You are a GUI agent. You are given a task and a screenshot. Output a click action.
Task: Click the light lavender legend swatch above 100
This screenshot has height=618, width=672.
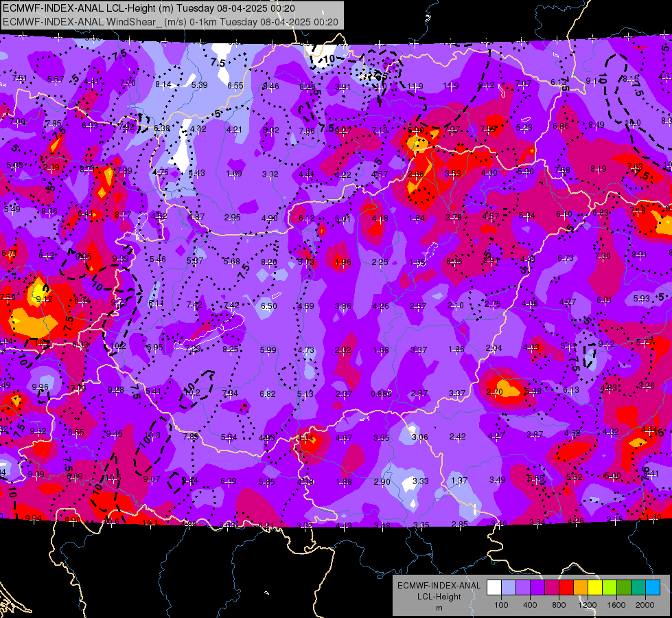tap(509, 588)
